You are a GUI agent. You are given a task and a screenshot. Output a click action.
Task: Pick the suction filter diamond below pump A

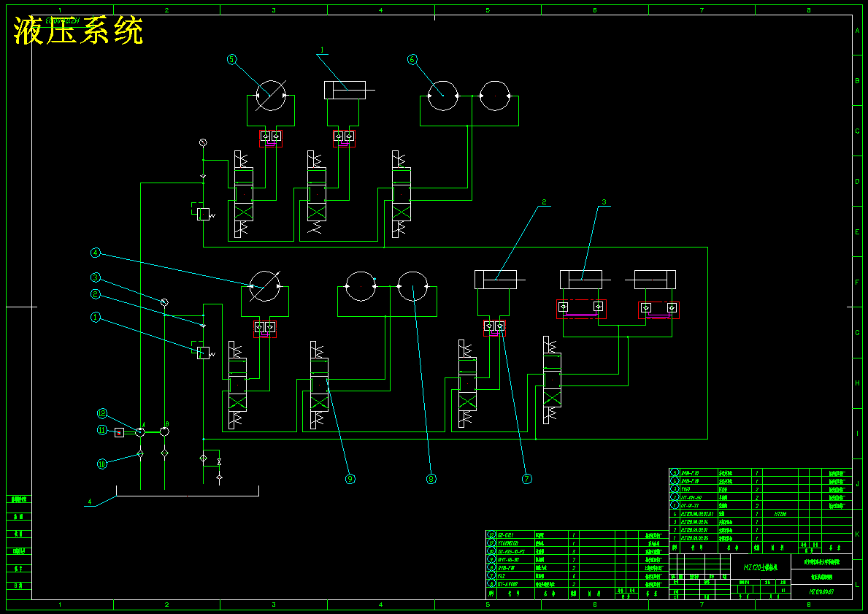[140, 454]
